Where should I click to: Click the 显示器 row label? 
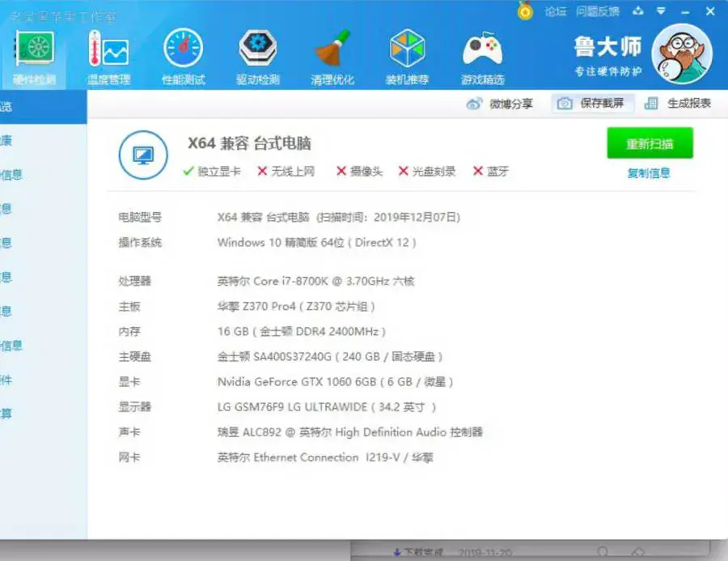[134, 407]
